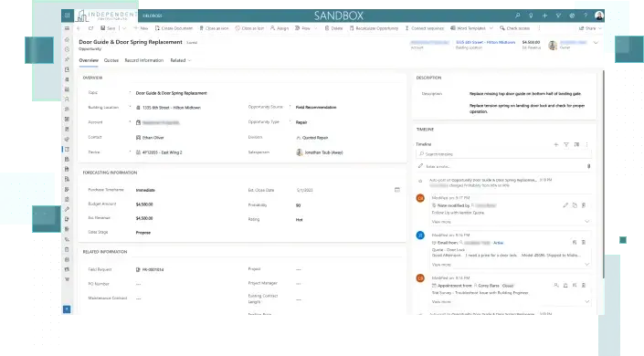Open the user profile avatar

pos(599,16)
